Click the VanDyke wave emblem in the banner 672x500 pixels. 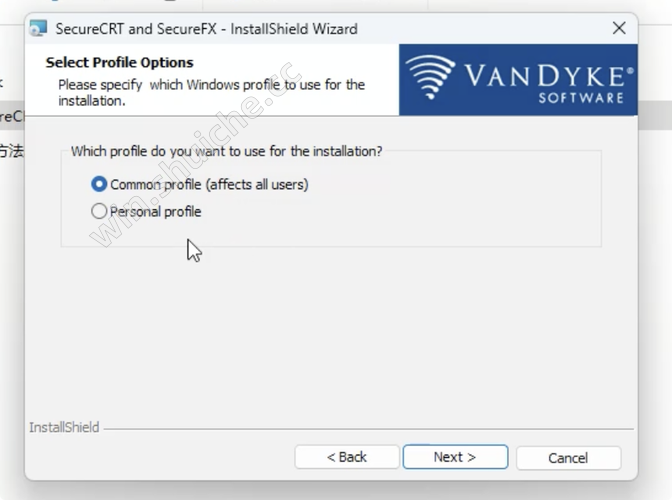[x=430, y=77]
